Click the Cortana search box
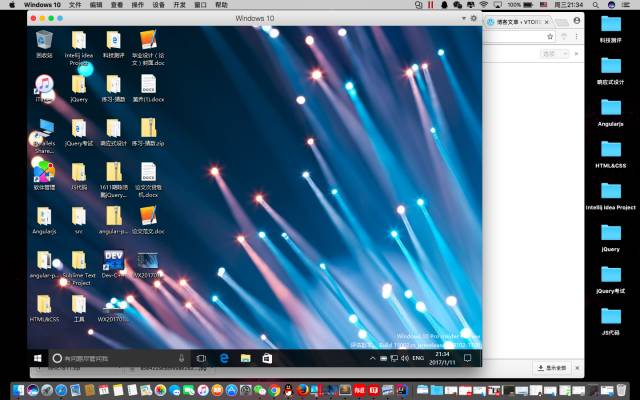Screen dimensions: 640x400 coord(119,358)
